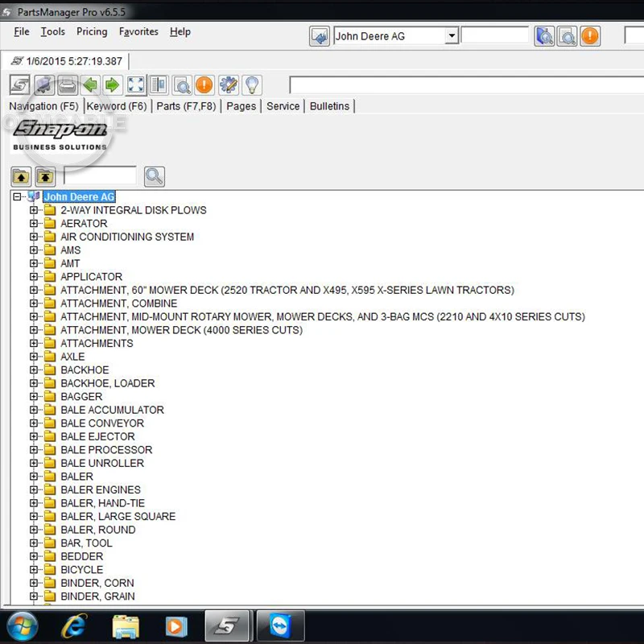Click the gray document search icon
The width and height of the screenshot is (644, 644).
coord(568,36)
